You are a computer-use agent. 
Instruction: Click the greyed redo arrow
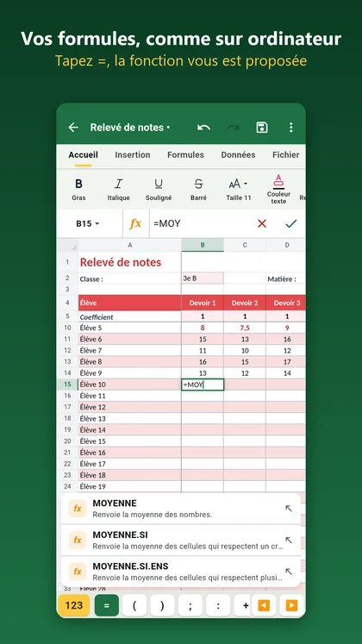(x=233, y=128)
